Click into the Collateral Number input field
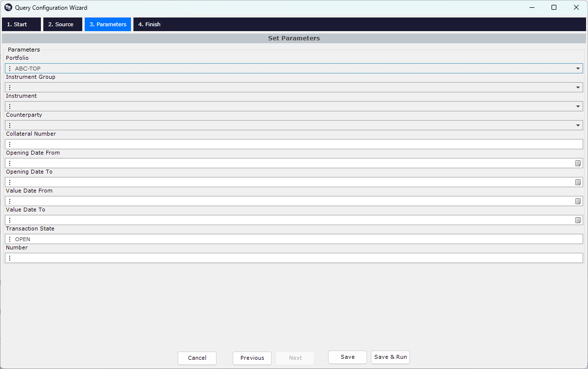 pos(294,144)
